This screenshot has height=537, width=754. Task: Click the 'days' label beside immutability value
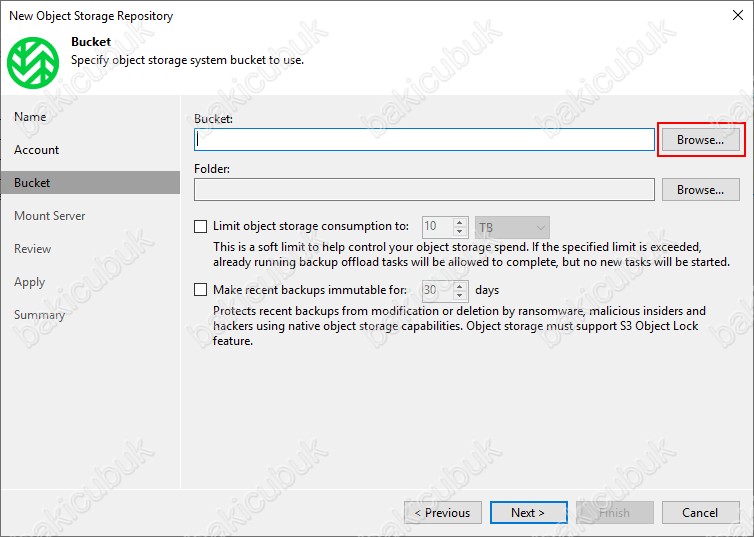487,290
